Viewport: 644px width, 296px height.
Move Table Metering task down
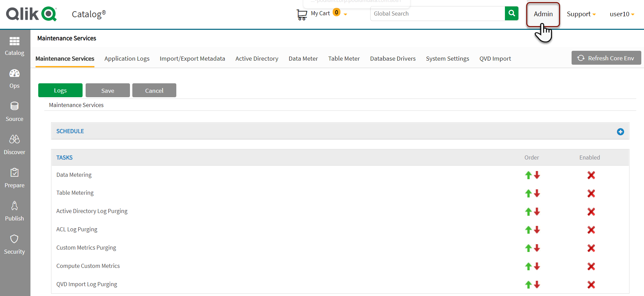[537, 193]
